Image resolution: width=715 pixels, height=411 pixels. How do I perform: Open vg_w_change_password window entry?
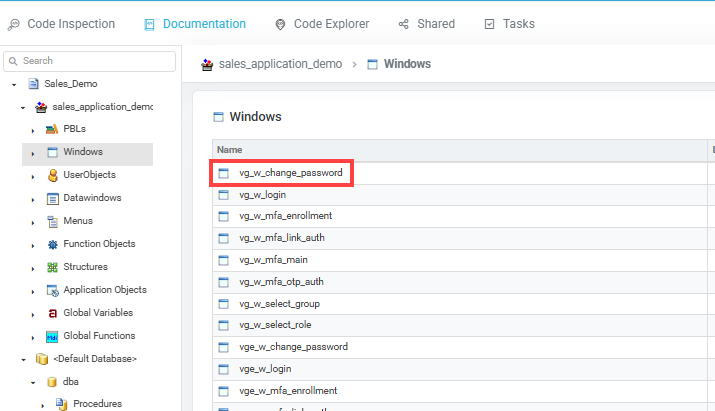(290, 173)
